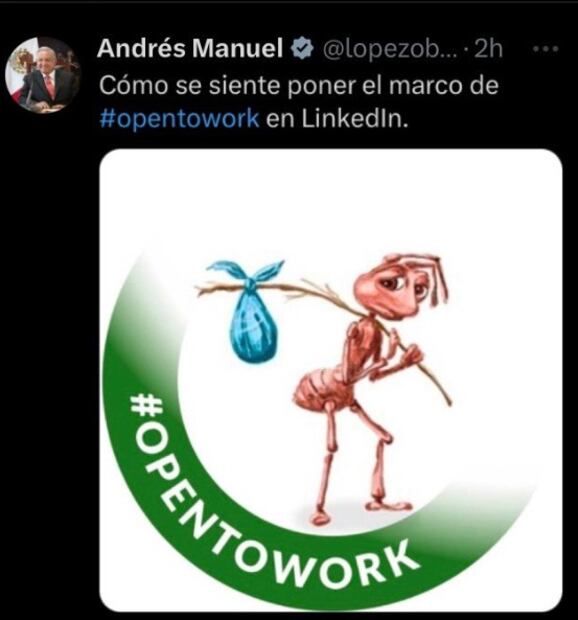The width and height of the screenshot is (578, 620).
Task: Click the Andrés Manuel display name
Action: click(x=190, y=48)
